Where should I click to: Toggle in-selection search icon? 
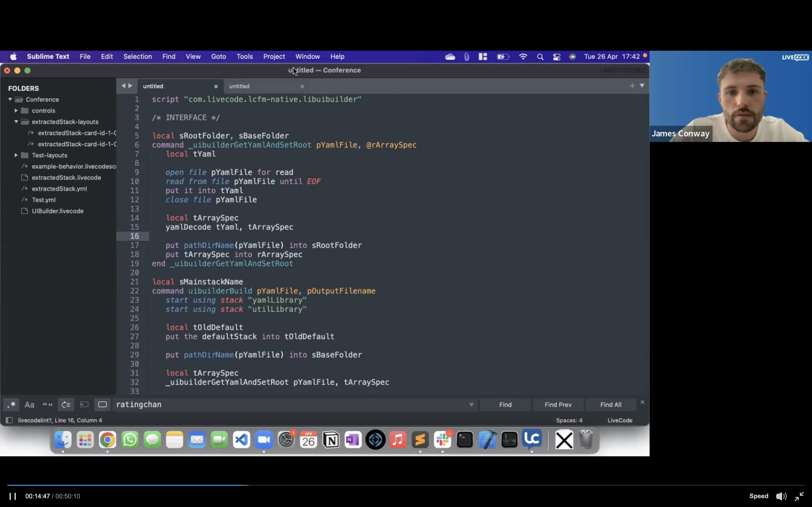tap(84, 405)
